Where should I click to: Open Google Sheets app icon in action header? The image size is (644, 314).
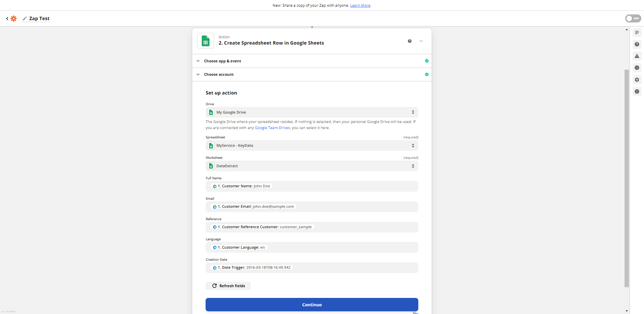(x=206, y=41)
